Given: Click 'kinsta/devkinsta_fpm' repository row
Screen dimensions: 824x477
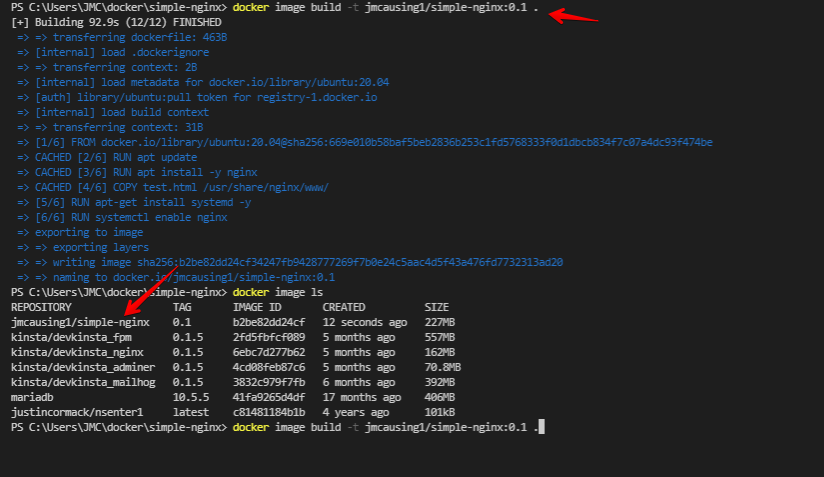Looking at the screenshot, I should (71, 337).
